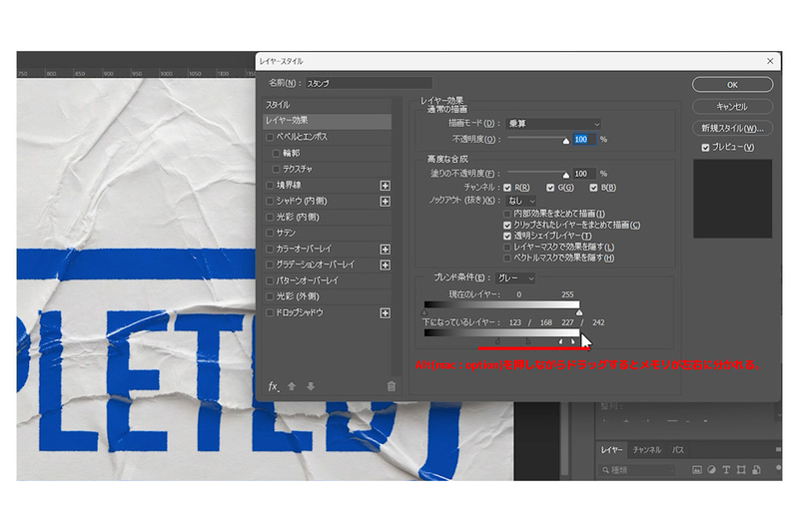Enable the ベベルとエンボス checkbox
The height and width of the screenshot is (532, 799).
(x=270, y=137)
